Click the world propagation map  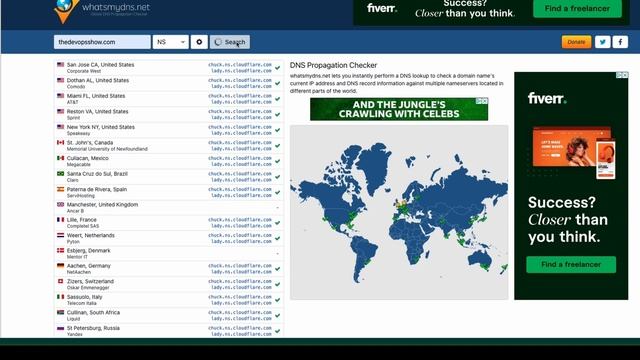[399, 212]
